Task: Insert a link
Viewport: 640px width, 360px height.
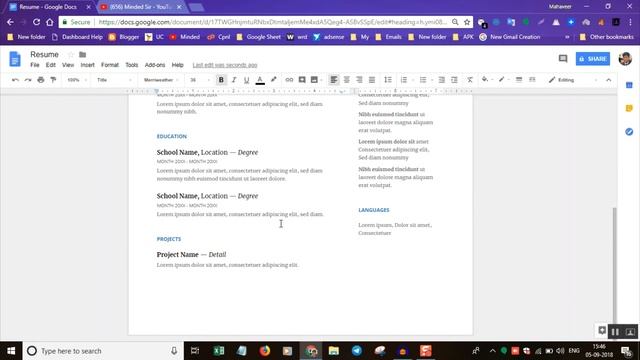Action: coord(289,80)
